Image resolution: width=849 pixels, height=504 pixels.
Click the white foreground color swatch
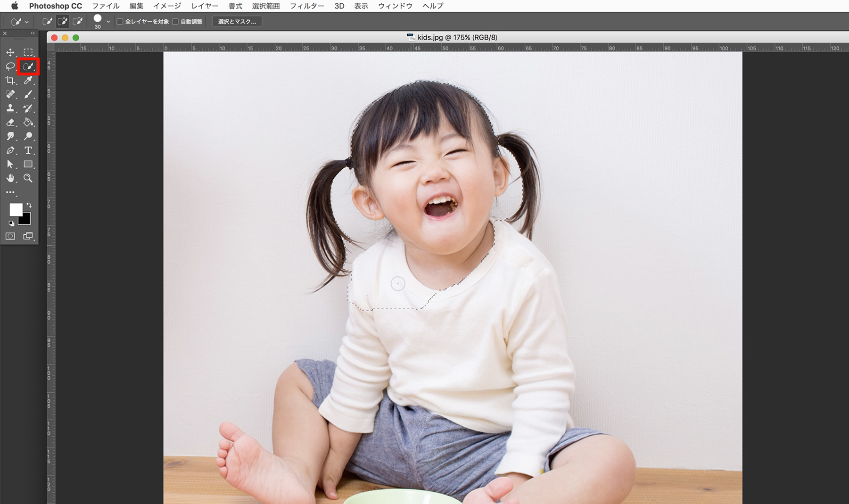tap(16, 209)
